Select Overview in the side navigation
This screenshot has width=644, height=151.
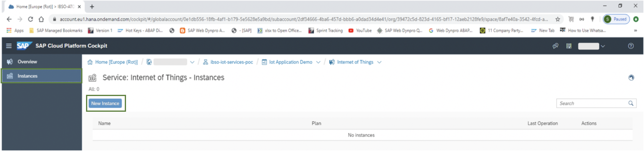pos(42,62)
